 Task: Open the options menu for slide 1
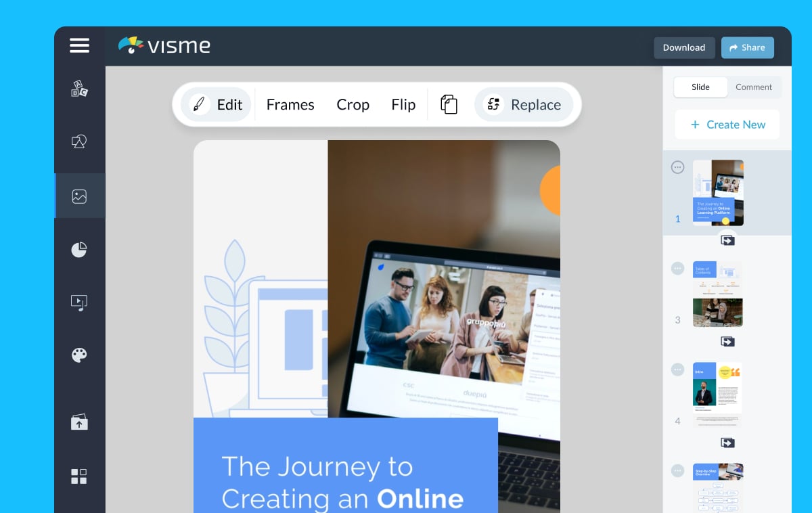677,167
